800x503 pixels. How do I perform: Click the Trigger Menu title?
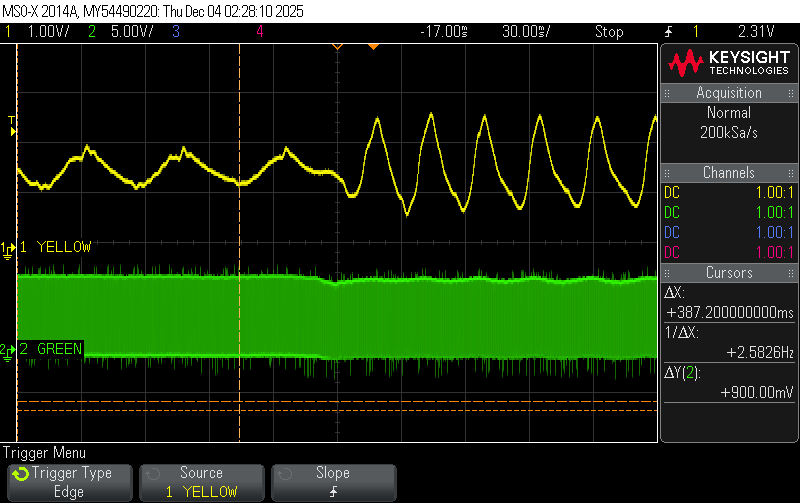tap(44, 452)
